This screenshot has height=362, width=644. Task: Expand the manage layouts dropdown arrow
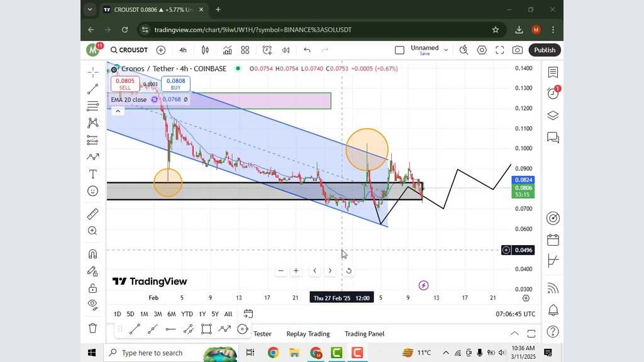(x=446, y=50)
